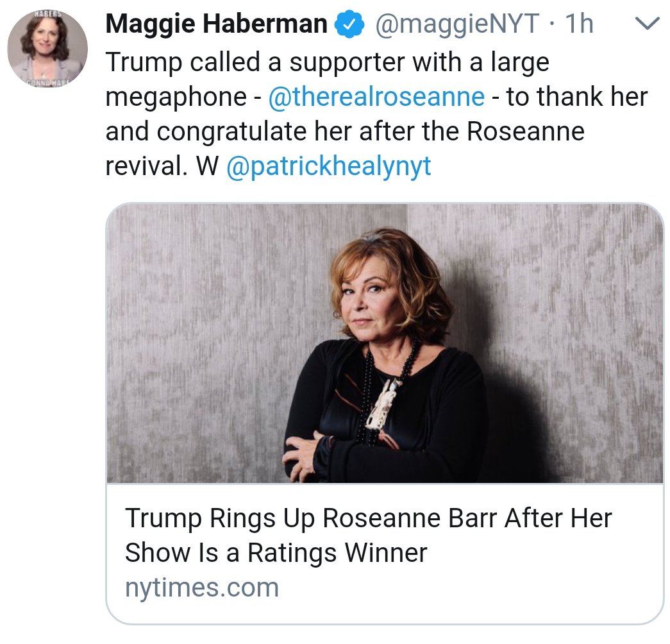Visit the @therealroseanne mention
The width and height of the screenshot is (670, 644).
tap(376, 97)
